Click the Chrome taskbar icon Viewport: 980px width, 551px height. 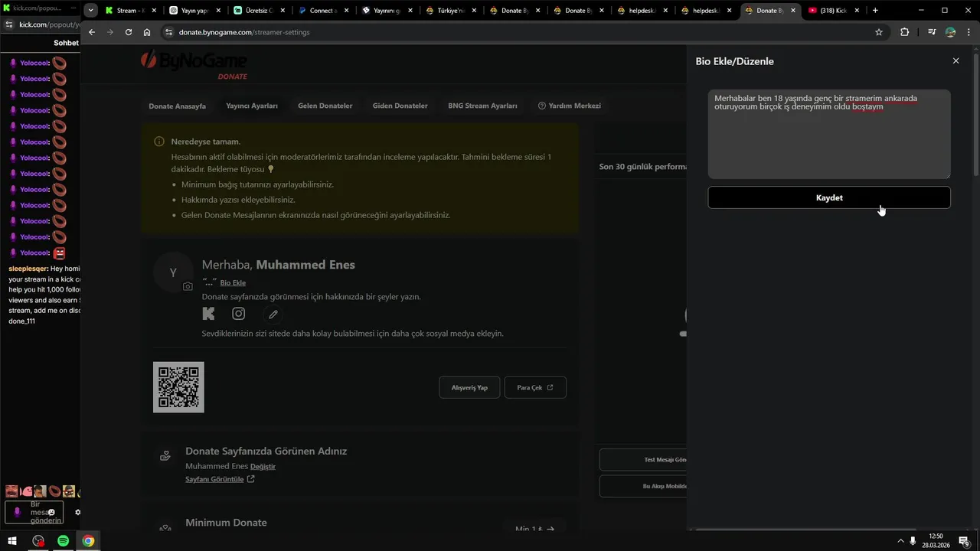pyautogui.click(x=88, y=541)
